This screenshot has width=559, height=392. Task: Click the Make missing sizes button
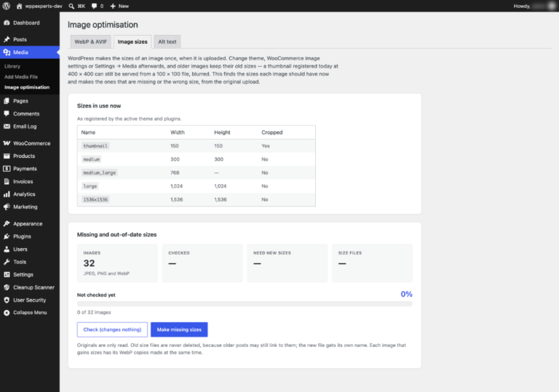pyautogui.click(x=179, y=329)
